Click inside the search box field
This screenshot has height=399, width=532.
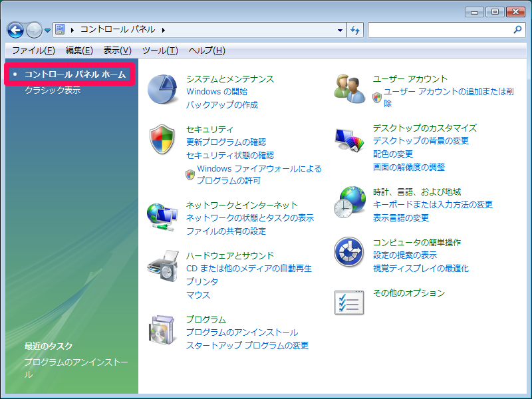(439, 30)
